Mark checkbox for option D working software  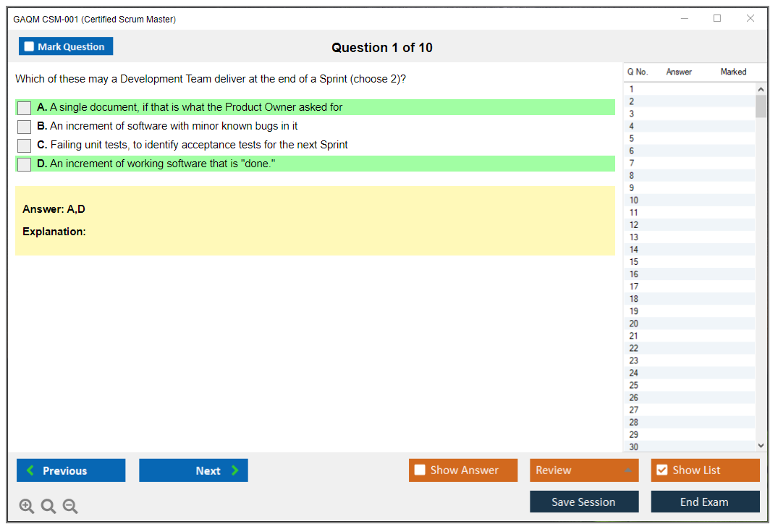[x=25, y=164]
